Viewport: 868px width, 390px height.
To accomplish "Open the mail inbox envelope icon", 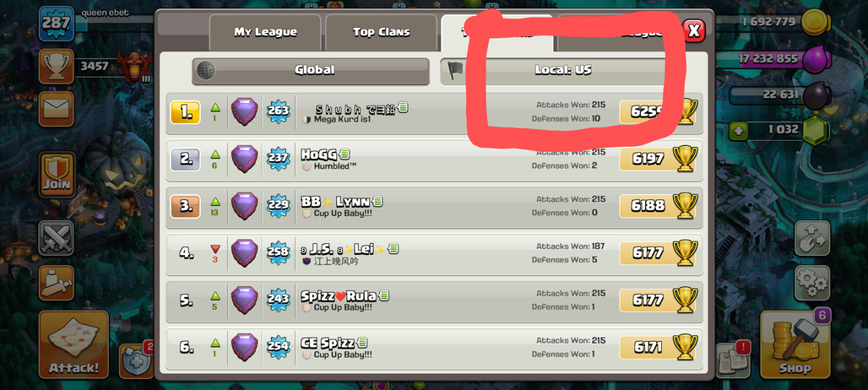I will pos(56,109).
